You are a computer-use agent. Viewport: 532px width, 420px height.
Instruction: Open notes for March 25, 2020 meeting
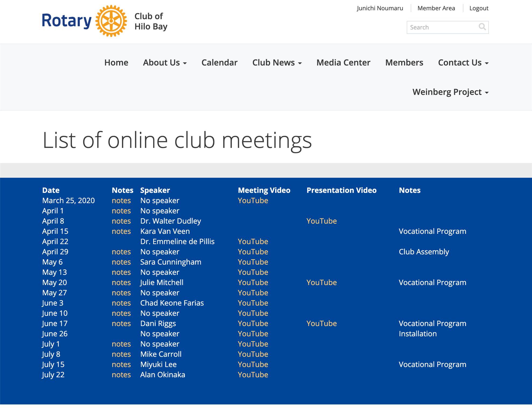(x=121, y=200)
